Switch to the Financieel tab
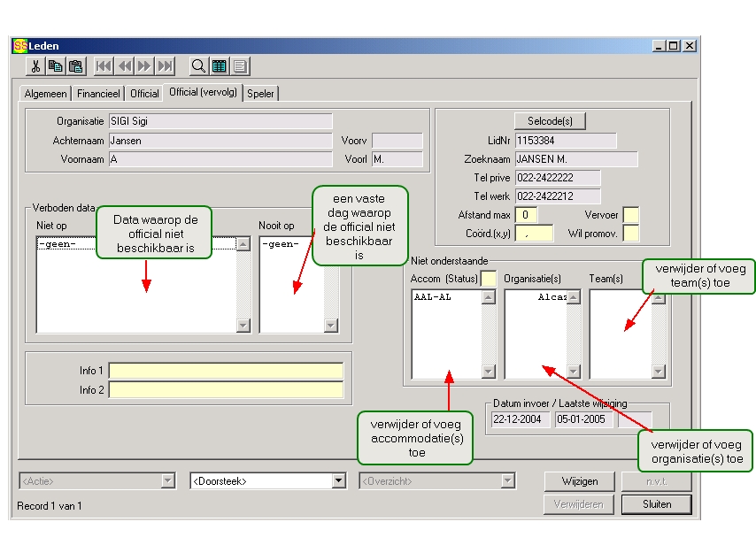The image size is (756, 545). (x=99, y=93)
